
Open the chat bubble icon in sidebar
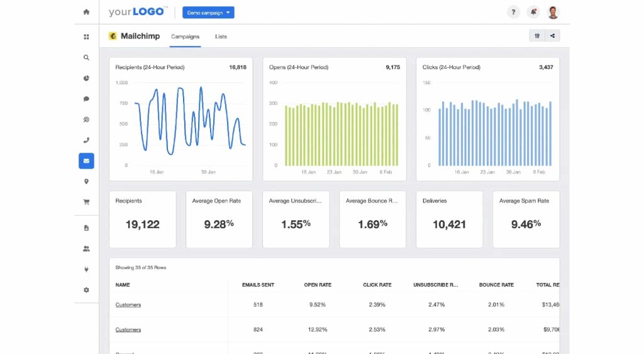(x=86, y=99)
